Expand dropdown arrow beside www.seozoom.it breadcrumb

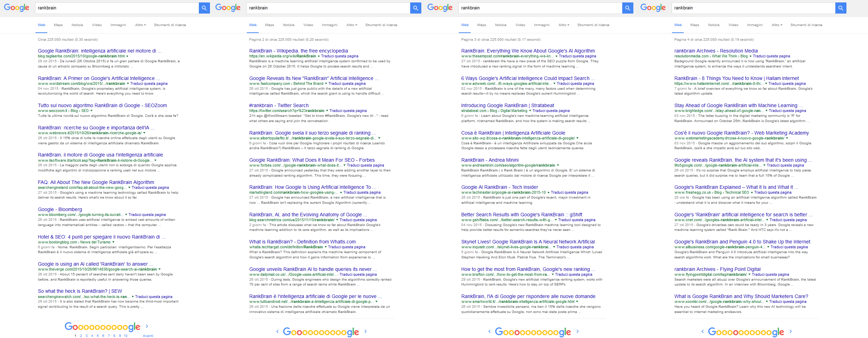[x=91, y=111]
